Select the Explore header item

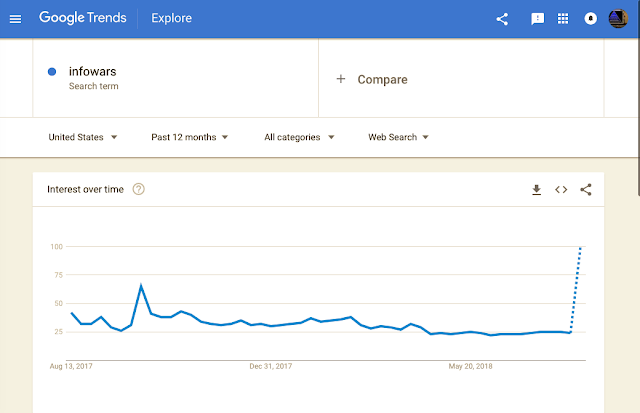[x=171, y=18]
